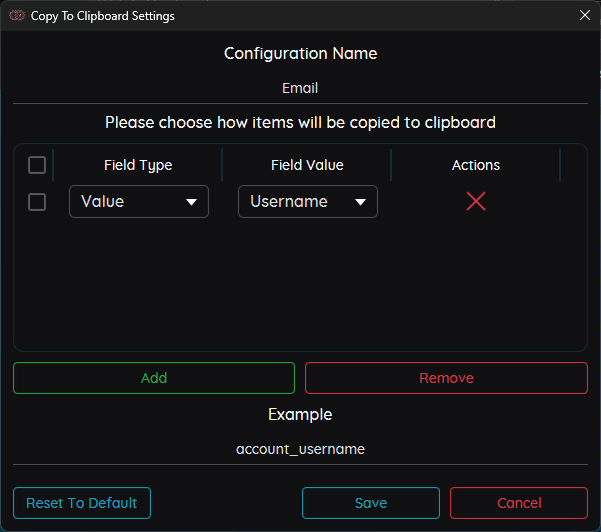This screenshot has height=532, width=601.
Task: Open the Field Value dropdown showing Username
Action: coord(307,202)
